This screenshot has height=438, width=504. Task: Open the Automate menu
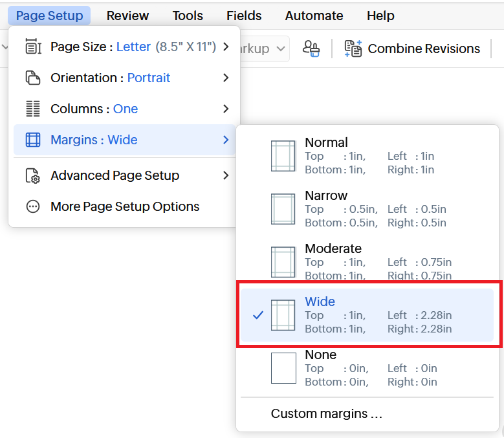coord(314,16)
